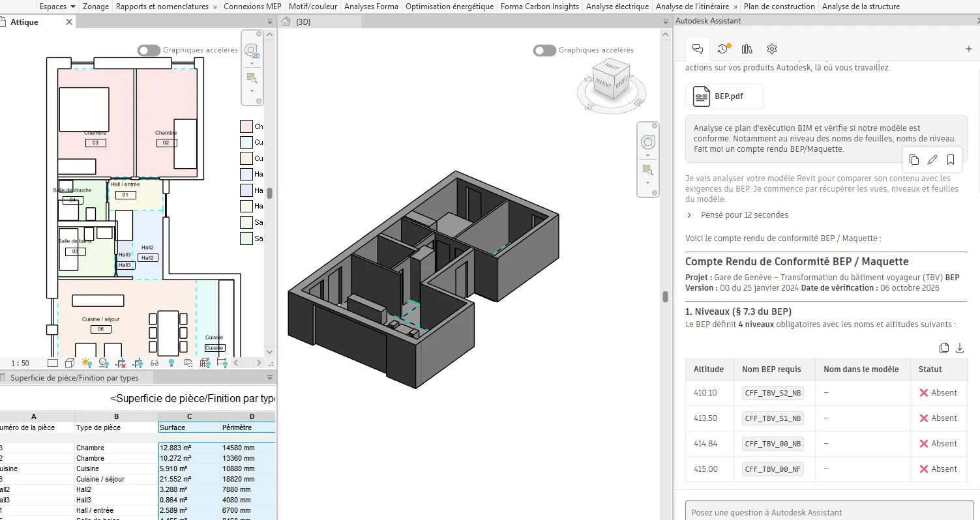Open Analyse électrique panel
Screen dimensions: 980x520
(617, 7)
